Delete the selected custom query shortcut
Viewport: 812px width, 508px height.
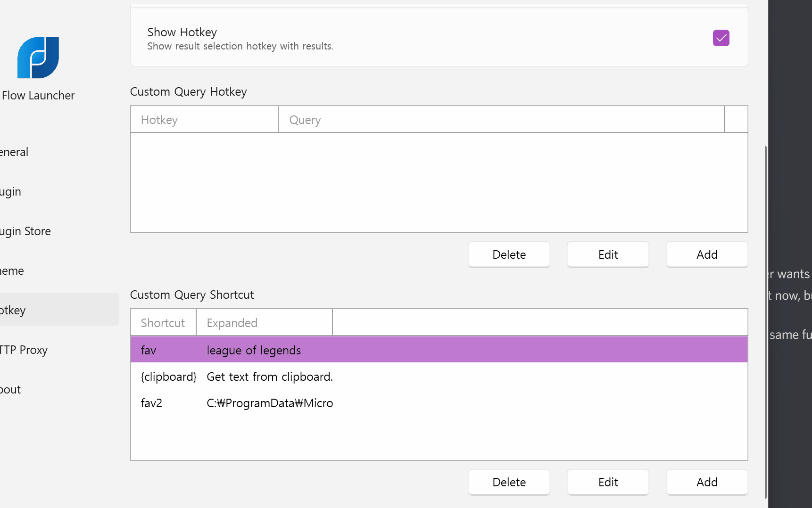point(509,482)
